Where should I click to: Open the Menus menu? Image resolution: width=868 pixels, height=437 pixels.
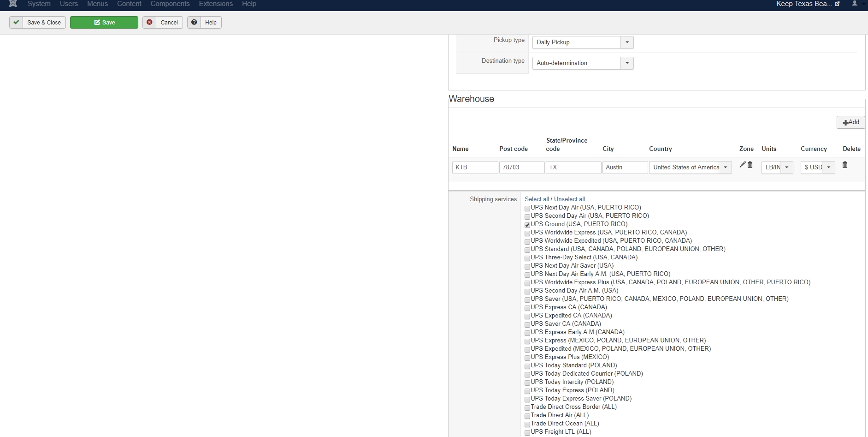click(97, 4)
